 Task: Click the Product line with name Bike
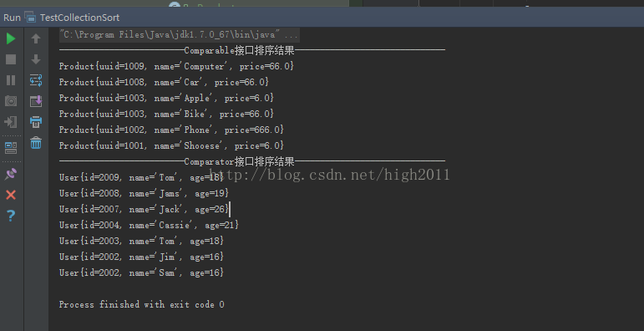[166, 114]
